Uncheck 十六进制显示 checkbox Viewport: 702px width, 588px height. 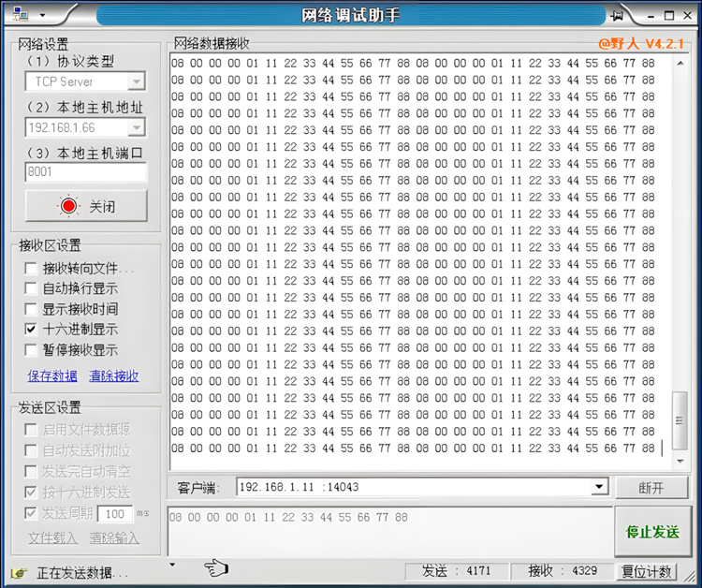(x=32, y=330)
